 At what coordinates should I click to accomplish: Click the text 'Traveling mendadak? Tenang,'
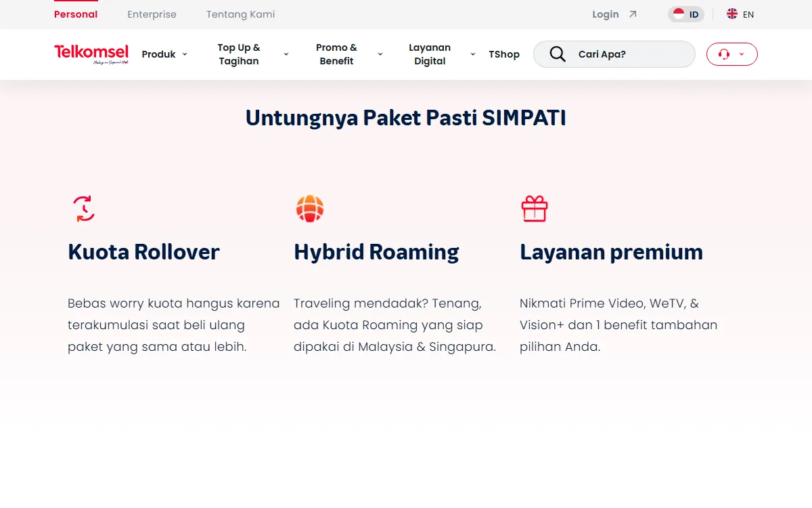click(x=388, y=303)
